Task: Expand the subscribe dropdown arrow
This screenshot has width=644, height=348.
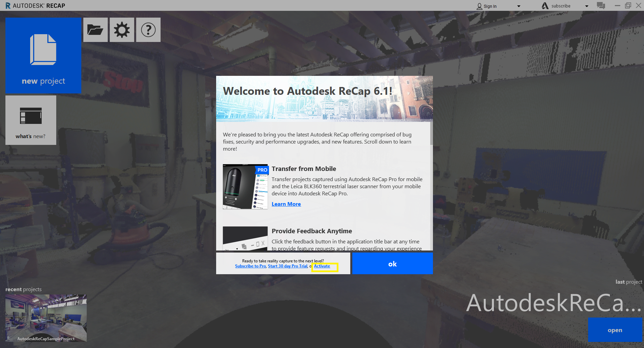Action: 587,6
